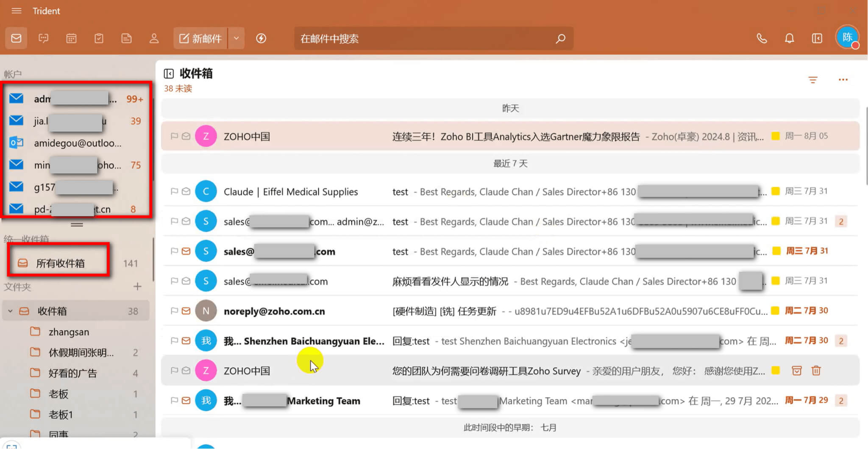Open the [硬件制造] [铣] 任务更新 email

[x=510, y=311]
